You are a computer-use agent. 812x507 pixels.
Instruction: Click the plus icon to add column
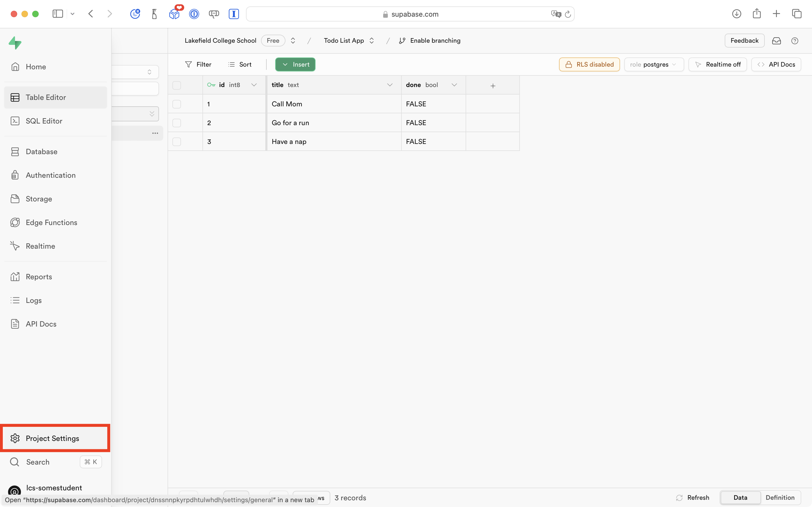click(493, 86)
